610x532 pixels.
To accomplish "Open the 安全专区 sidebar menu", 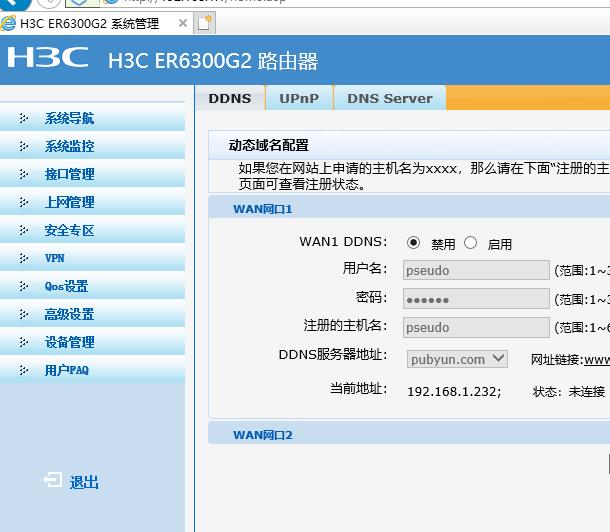I will [x=92, y=230].
